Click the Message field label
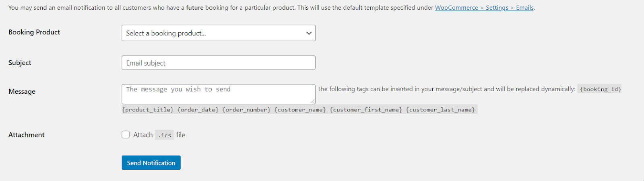 click(x=22, y=92)
